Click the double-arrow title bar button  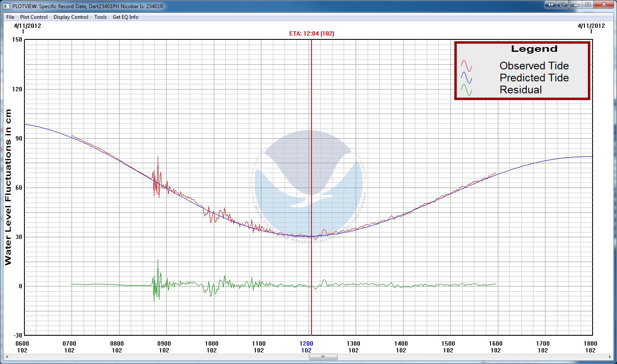click(x=551, y=5)
